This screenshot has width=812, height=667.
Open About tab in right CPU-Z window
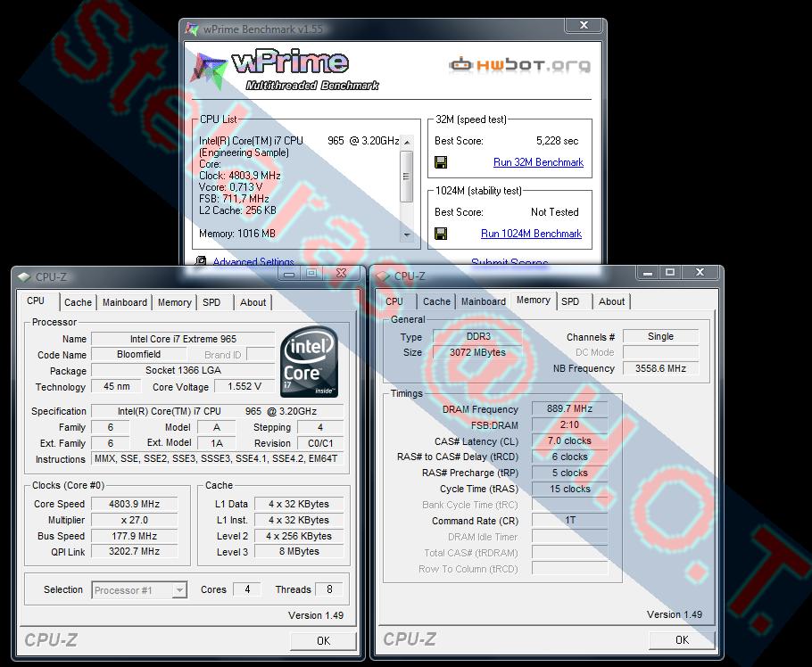(611, 301)
